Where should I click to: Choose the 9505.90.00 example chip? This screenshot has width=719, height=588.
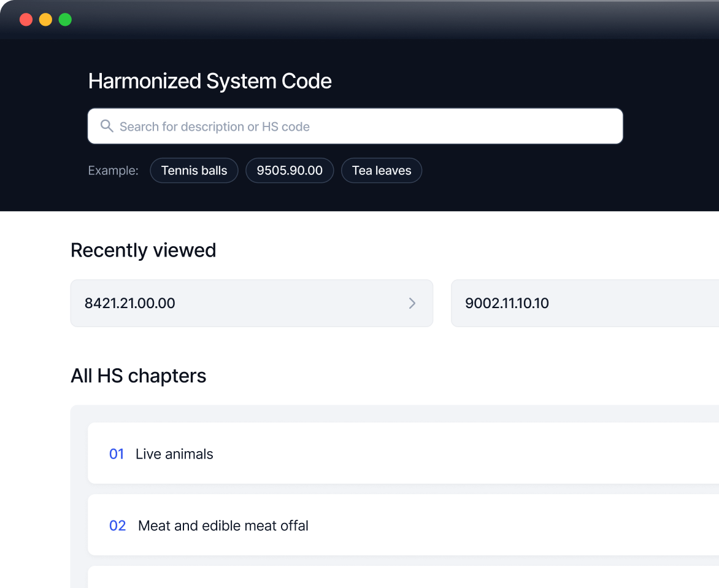tap(290, 171)
